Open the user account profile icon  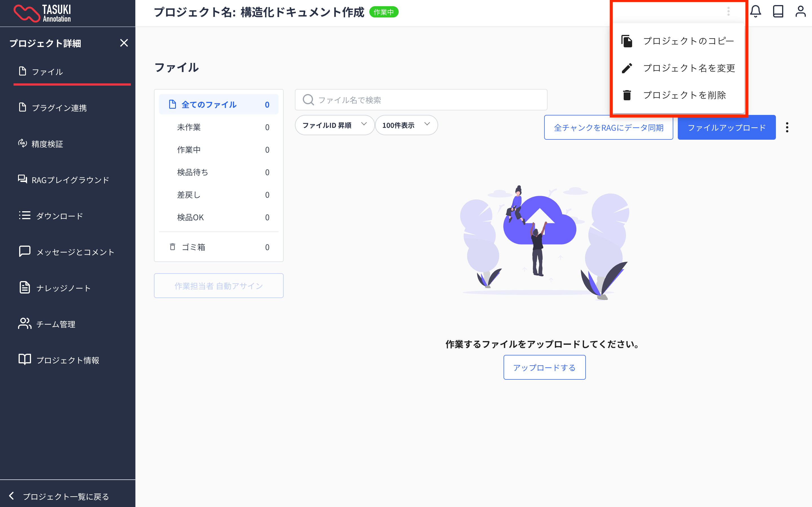click(x=800, y=11)
